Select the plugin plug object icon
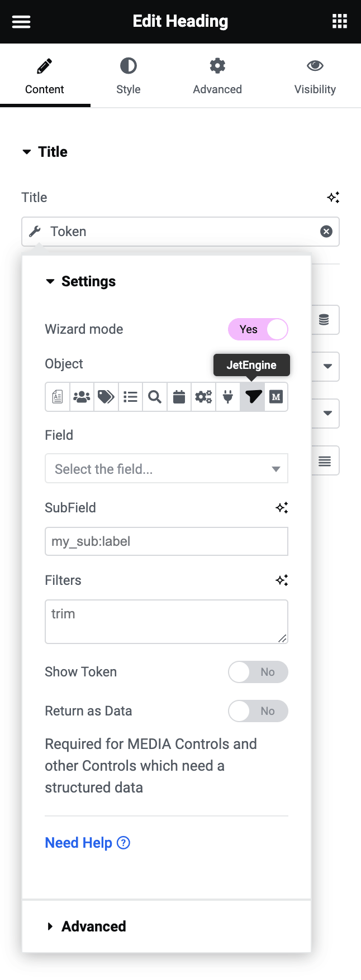The width and height of the screenshot is (361, 980). click(x=227, y=397)
